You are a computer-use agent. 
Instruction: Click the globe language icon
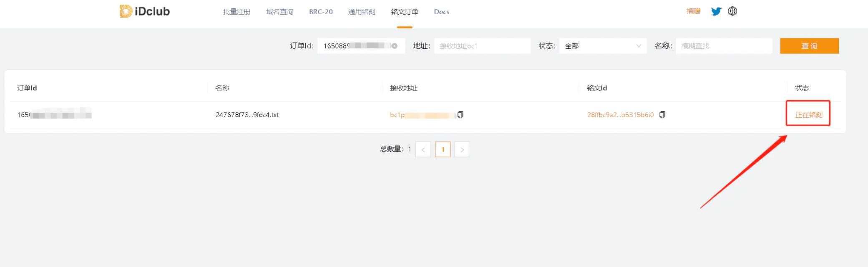[732, 11]
